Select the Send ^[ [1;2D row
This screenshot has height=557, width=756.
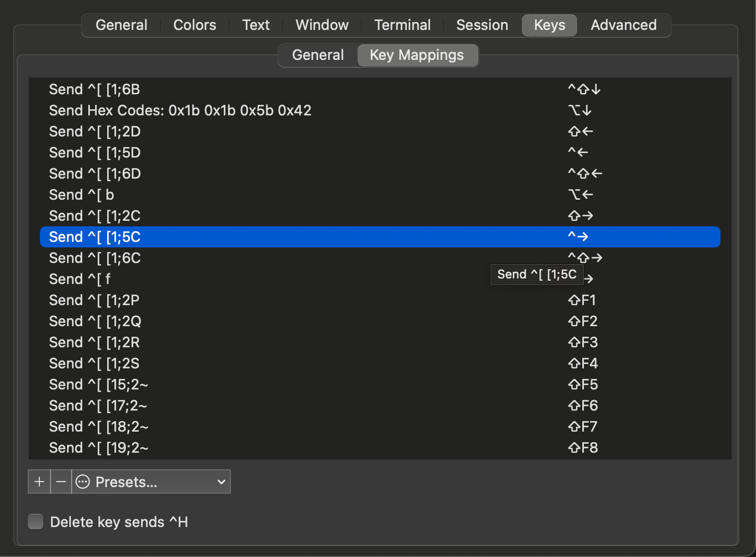380,131
